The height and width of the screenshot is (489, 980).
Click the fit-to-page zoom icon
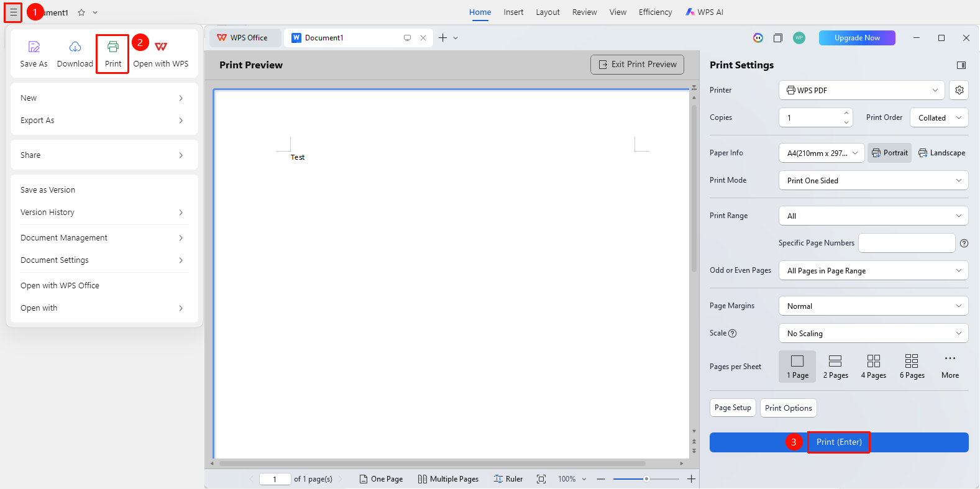541,479
